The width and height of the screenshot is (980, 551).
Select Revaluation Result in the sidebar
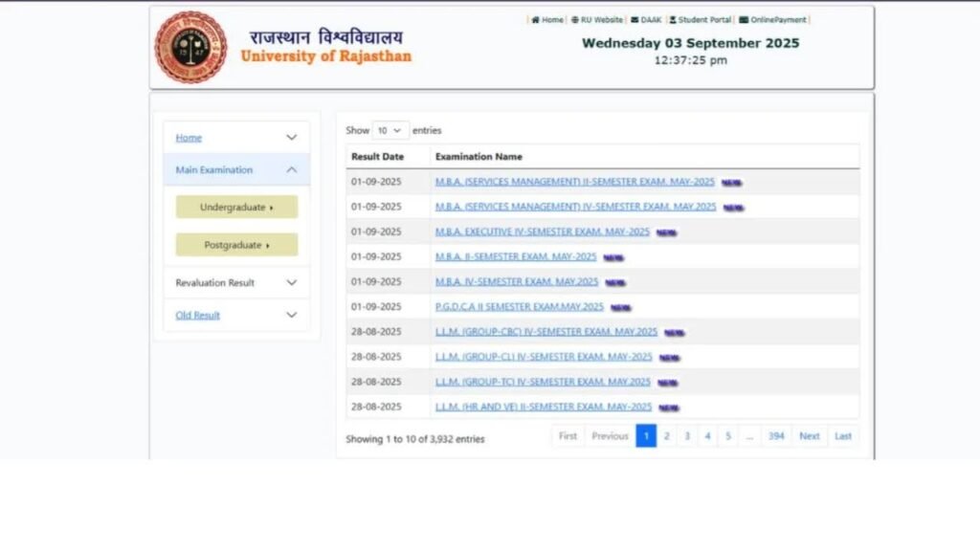click(x=215, y=282)
